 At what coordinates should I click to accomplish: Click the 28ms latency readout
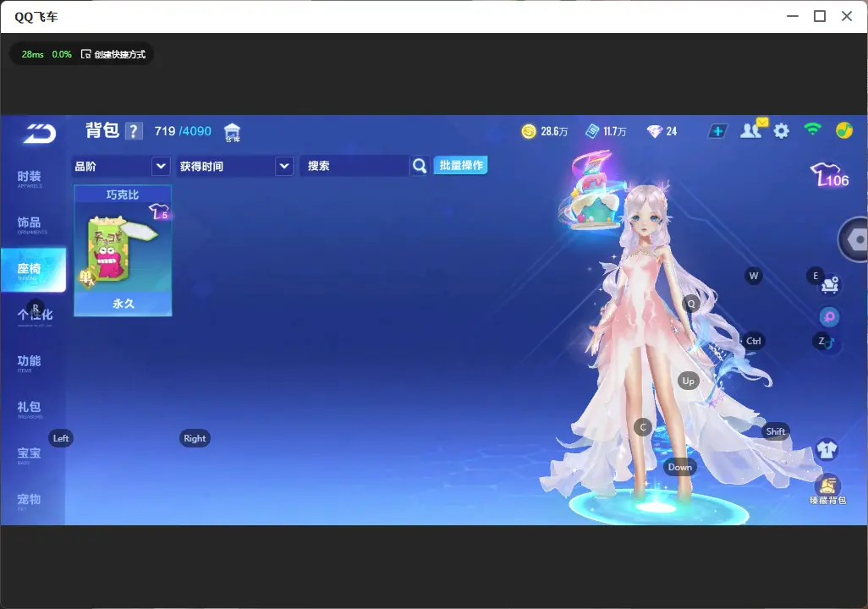click(33, 54)
